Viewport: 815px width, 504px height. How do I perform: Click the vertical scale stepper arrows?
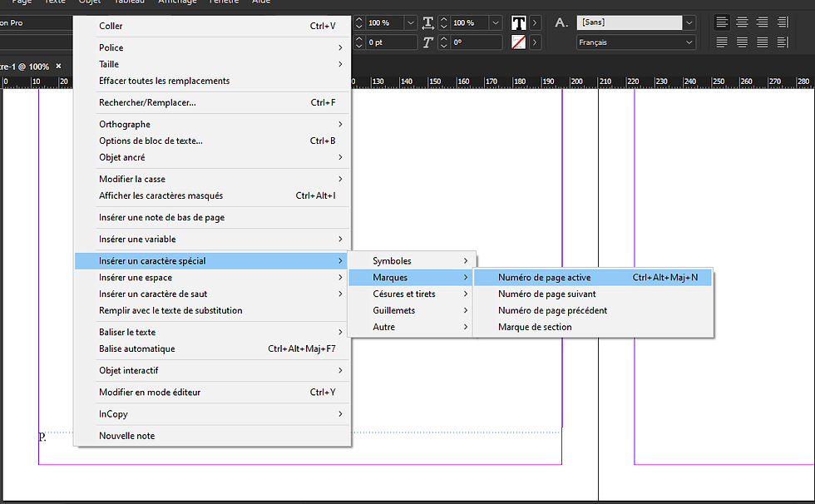coord(358,22)
